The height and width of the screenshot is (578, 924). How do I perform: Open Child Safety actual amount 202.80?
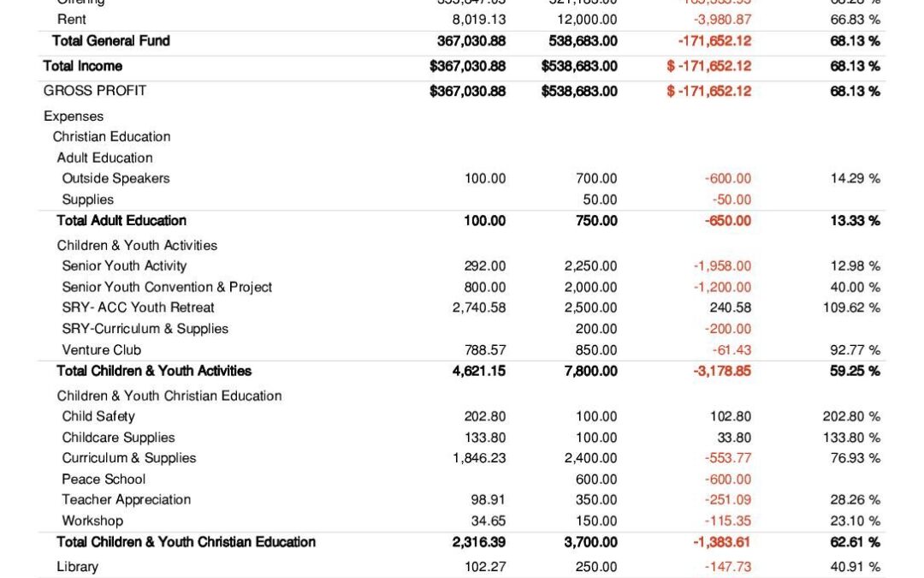pos(485,416)
